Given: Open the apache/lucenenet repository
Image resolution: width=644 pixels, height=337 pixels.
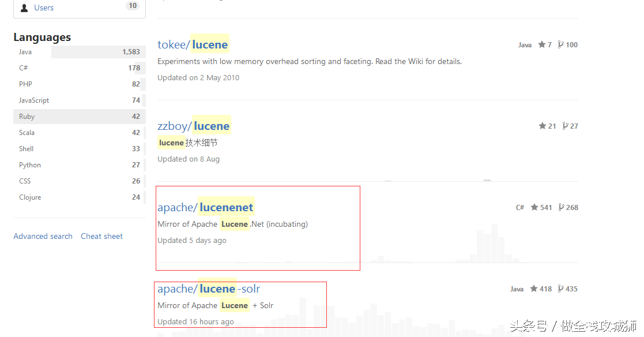Looking at the screenshot, I should (205, 207).
